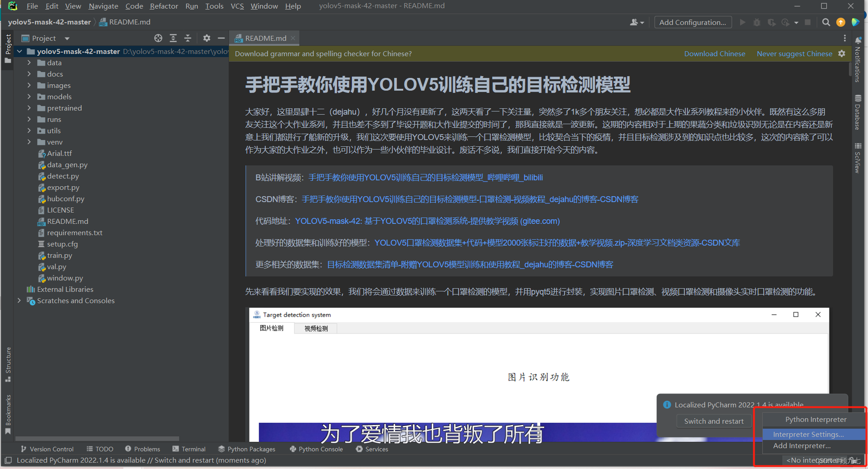Toggle the Project side tool window
868x469 pixels.
(8, 49)
